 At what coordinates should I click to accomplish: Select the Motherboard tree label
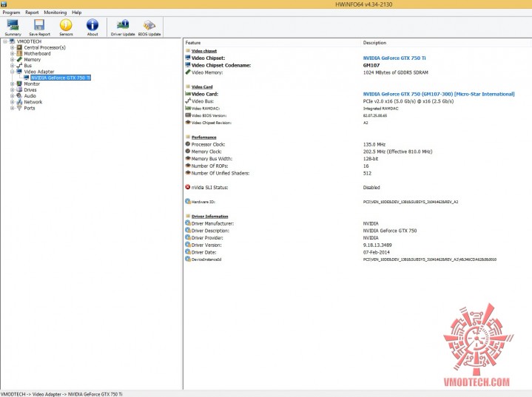point(37,53)
